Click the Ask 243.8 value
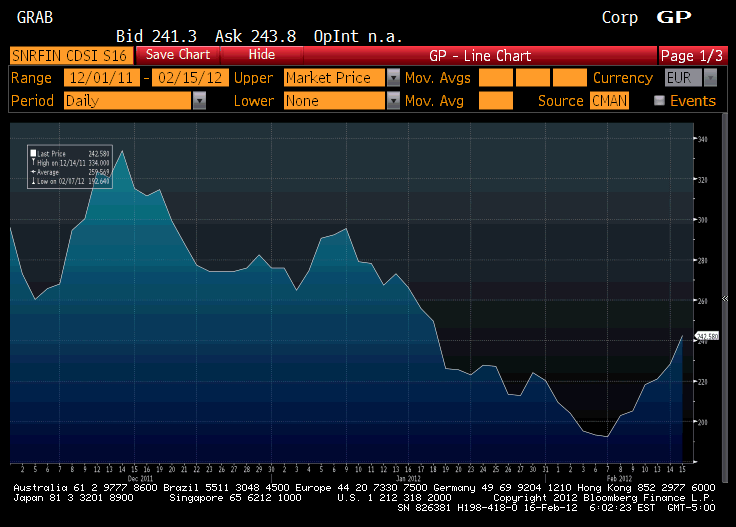 255,36
